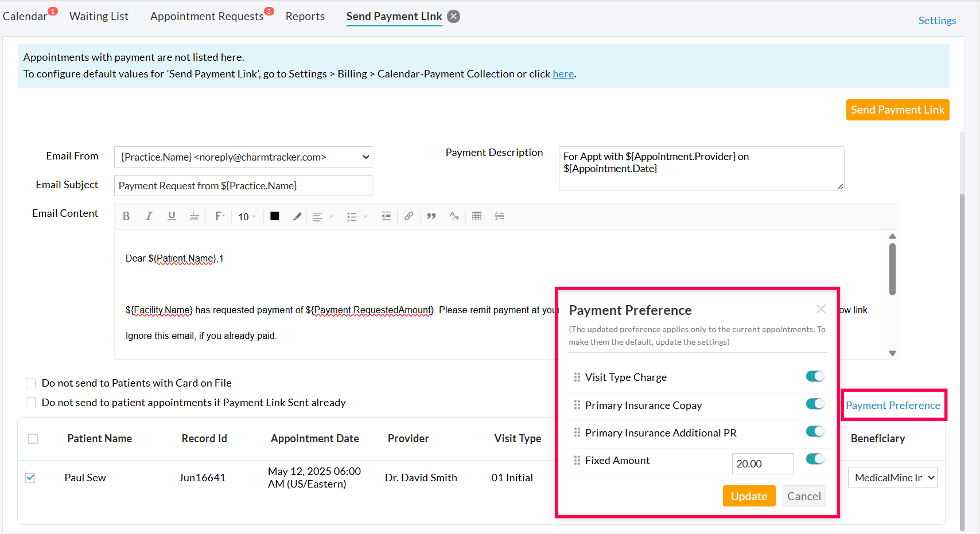This screenshot has width=980, height=534.
Task: Insert a table into the email content
Action: [x=476, y=216]
